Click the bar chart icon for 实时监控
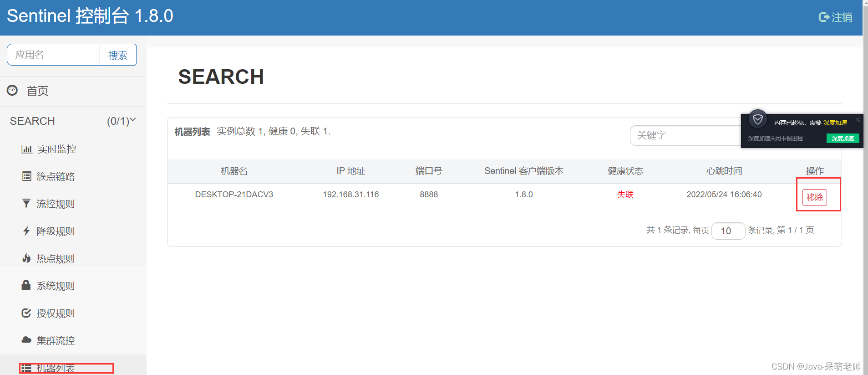 (x=27, y=149)
